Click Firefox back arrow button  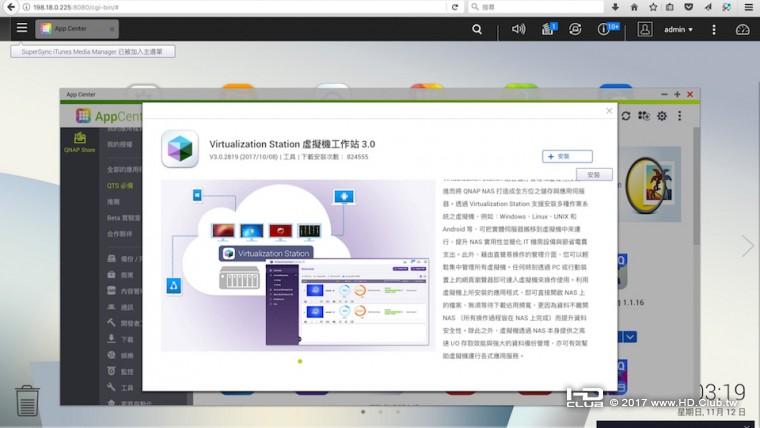tap(11, 7)
